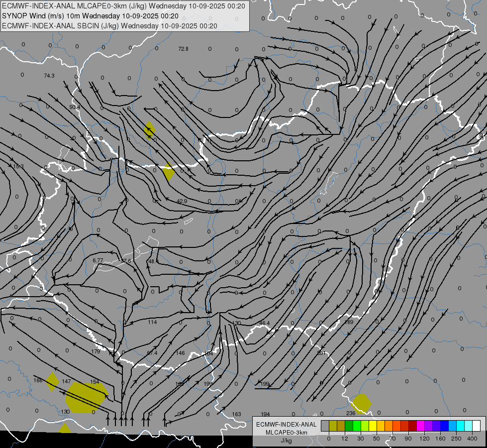Click the large olive hexagon near value 154
487x448 pixels.
(87, 398)
